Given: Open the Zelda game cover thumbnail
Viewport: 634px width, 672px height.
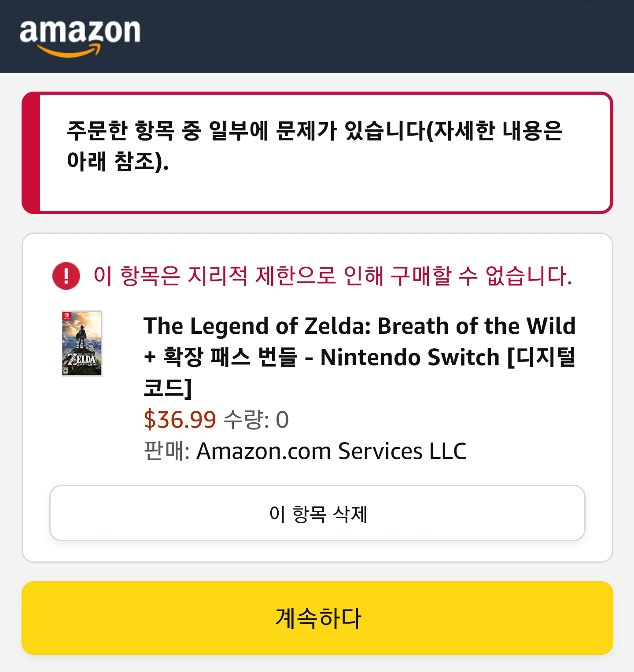Looking at the screenshot, I should pos(82,343).
